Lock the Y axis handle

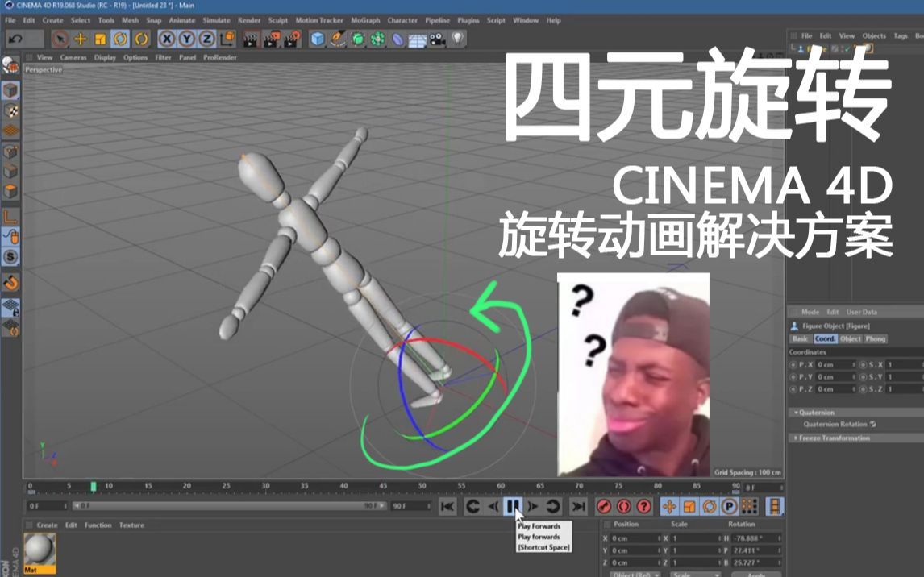coord(185,38)
